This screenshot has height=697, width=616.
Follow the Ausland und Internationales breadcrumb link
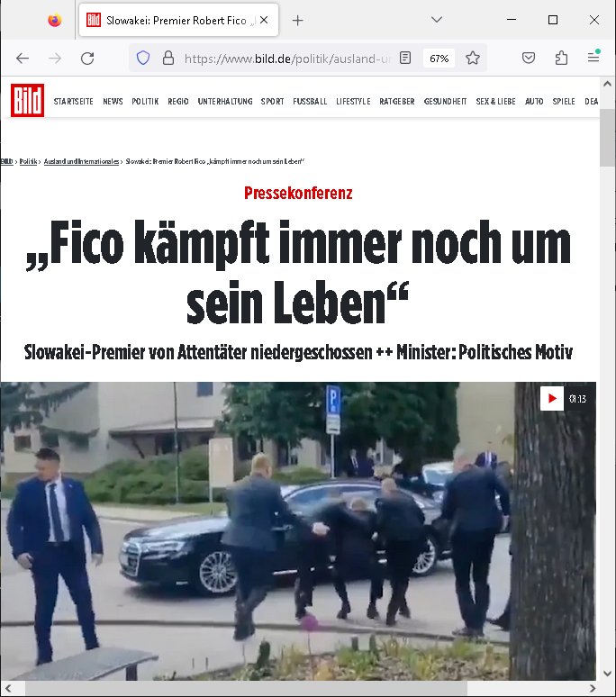click(81, 161)
